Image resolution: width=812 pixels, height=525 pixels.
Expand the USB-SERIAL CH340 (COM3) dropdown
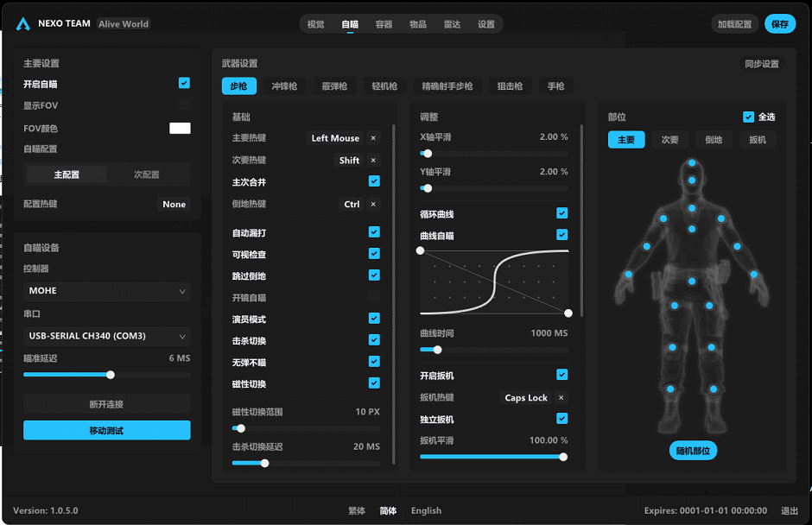[107, 336]
